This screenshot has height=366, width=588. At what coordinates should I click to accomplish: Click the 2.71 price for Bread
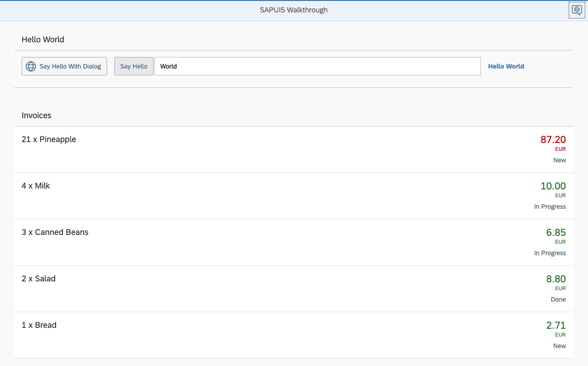(x=556, y=325)
